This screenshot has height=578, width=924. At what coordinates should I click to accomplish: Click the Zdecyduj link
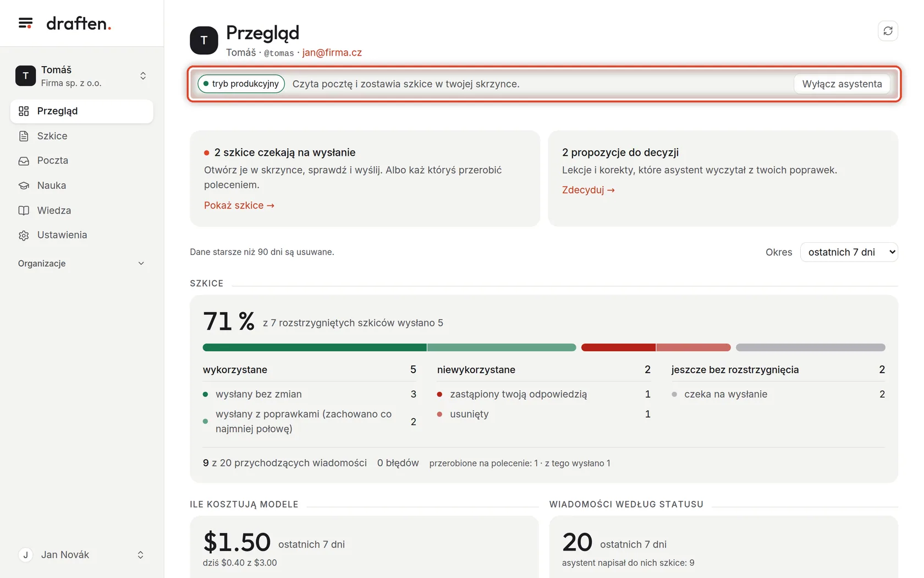[588, 190]
